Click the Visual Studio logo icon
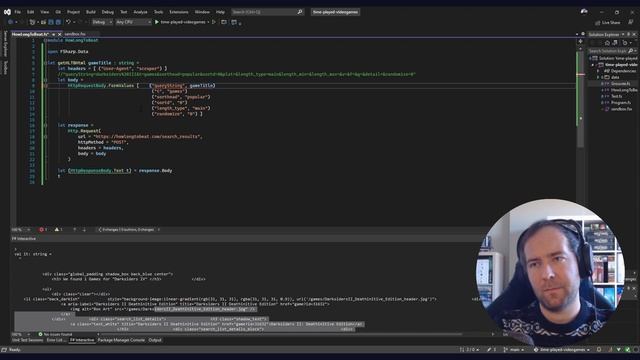640x360 pixels. click(7, 12)
